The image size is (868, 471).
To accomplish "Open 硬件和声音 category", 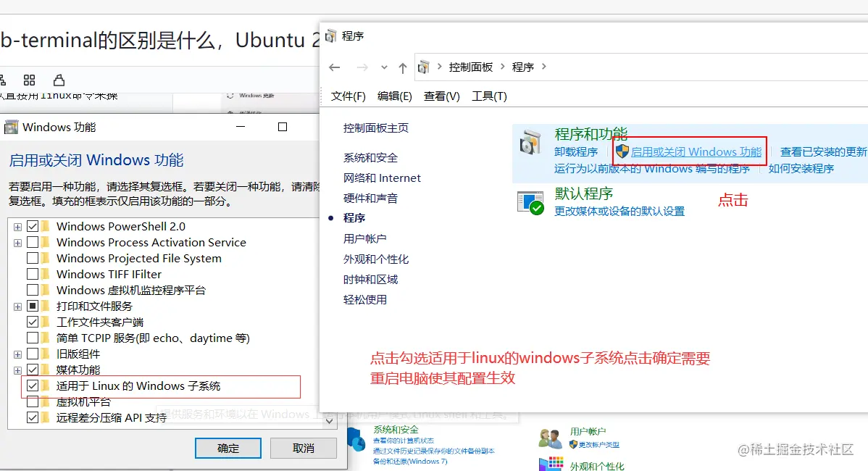I will coord(370,198).
